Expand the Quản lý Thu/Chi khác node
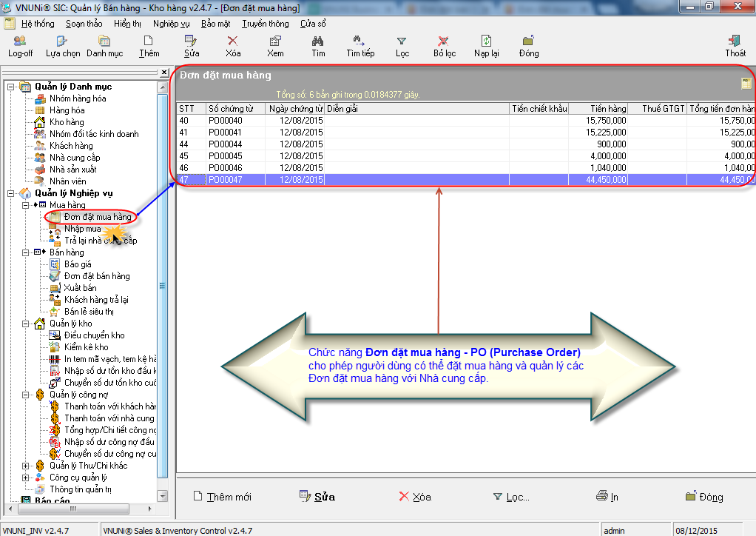This screenshot has height=536, width=756. tap(26, 466)
